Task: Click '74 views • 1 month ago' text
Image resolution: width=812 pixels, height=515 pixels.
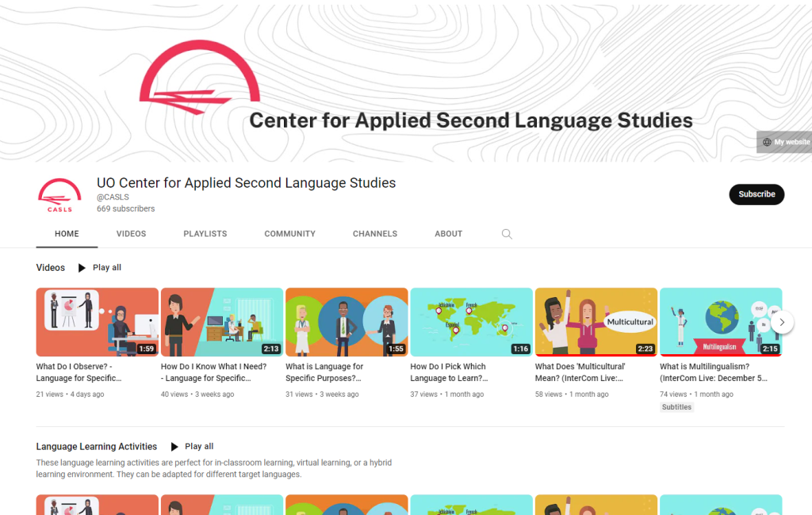Action: [x=696, y=395]
